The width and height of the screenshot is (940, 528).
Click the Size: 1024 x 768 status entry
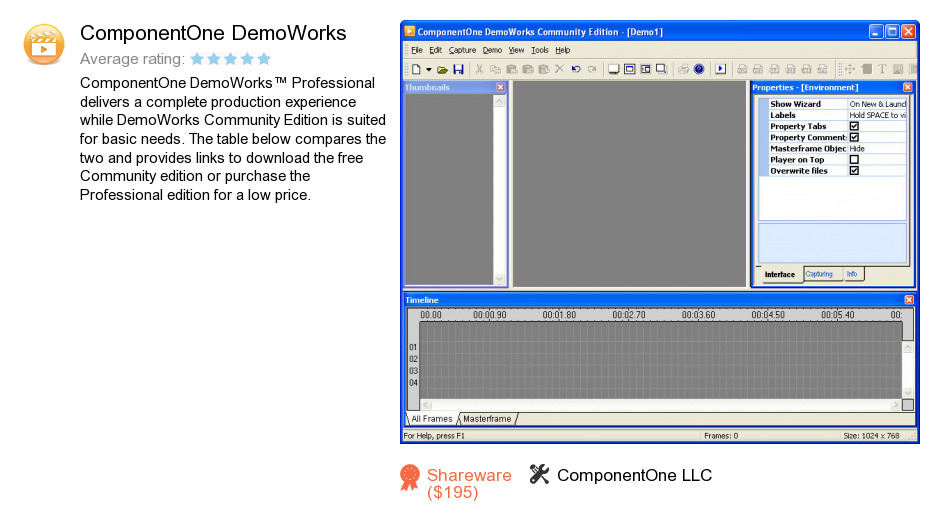[871, 436]
